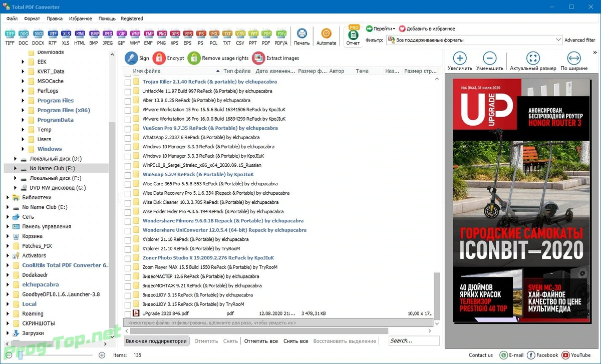Select the DOC conversion icon
This screenshot has width=601, height=364.
(x=23, y=35)
